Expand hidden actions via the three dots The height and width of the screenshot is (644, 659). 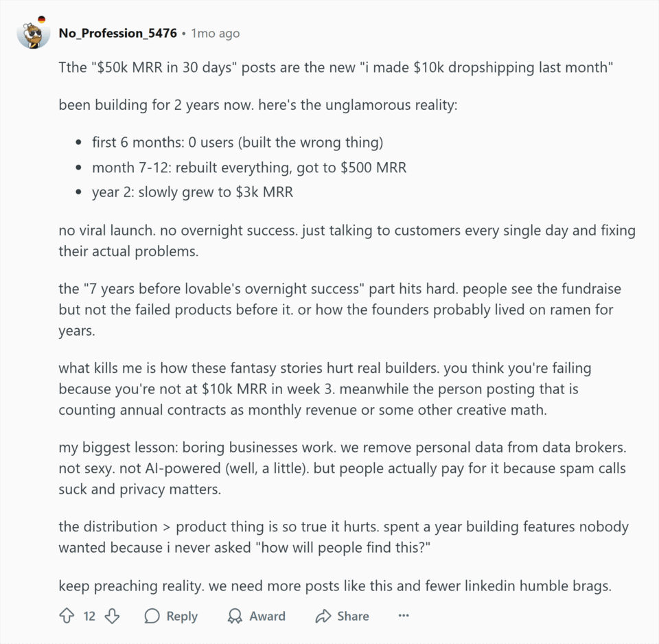pos(404,616)
